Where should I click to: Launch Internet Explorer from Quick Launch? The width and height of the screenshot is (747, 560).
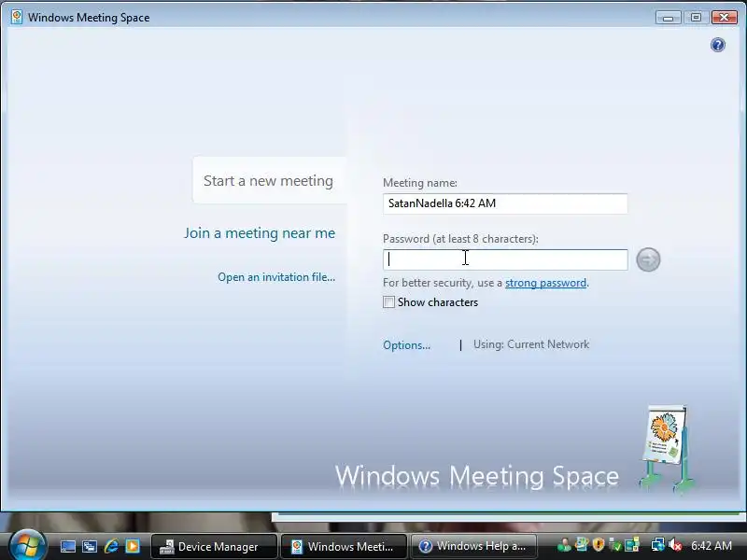tap(111, 546)
